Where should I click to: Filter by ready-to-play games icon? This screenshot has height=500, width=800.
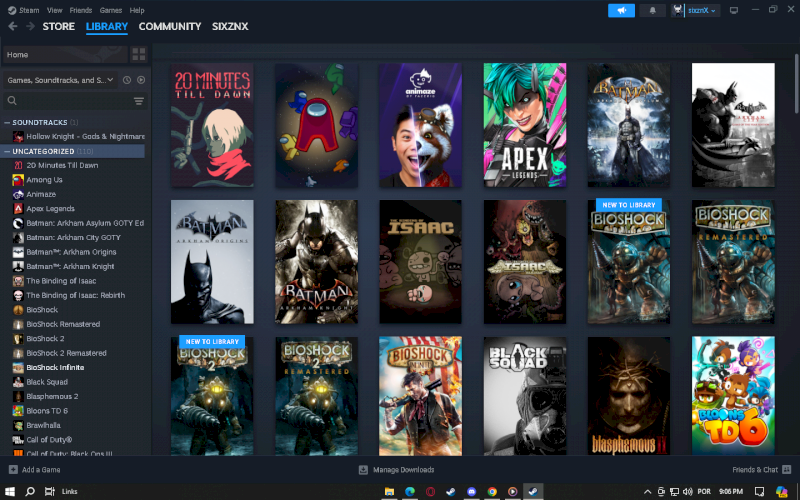click(x=140, y=79)
